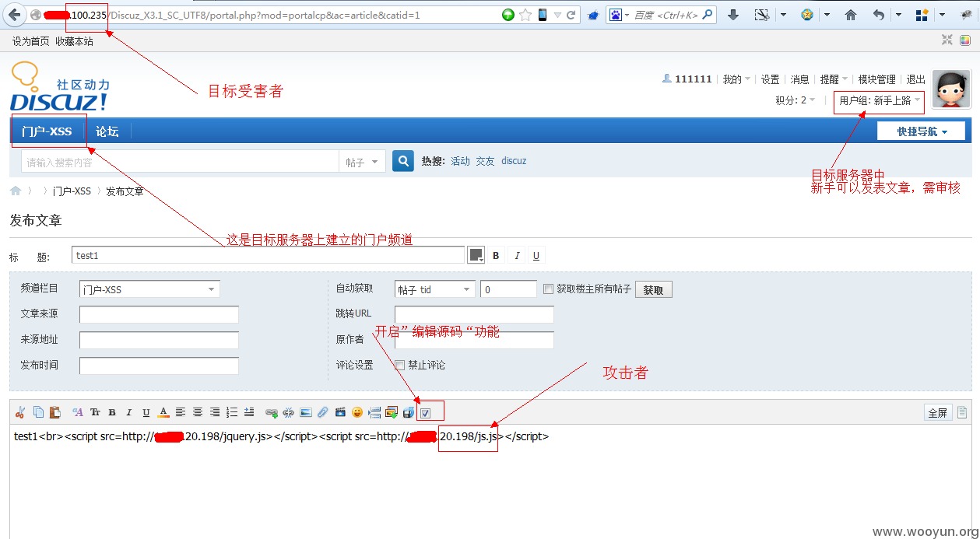This screenshot has height=539, width=980.
Task: Click the hot search discuz link
Action: [514, 161]
